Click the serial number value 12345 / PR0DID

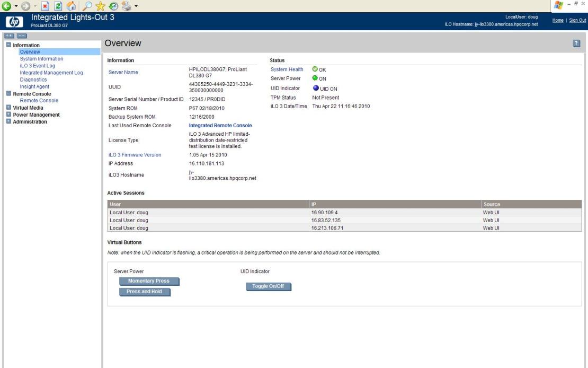[207, 99]
